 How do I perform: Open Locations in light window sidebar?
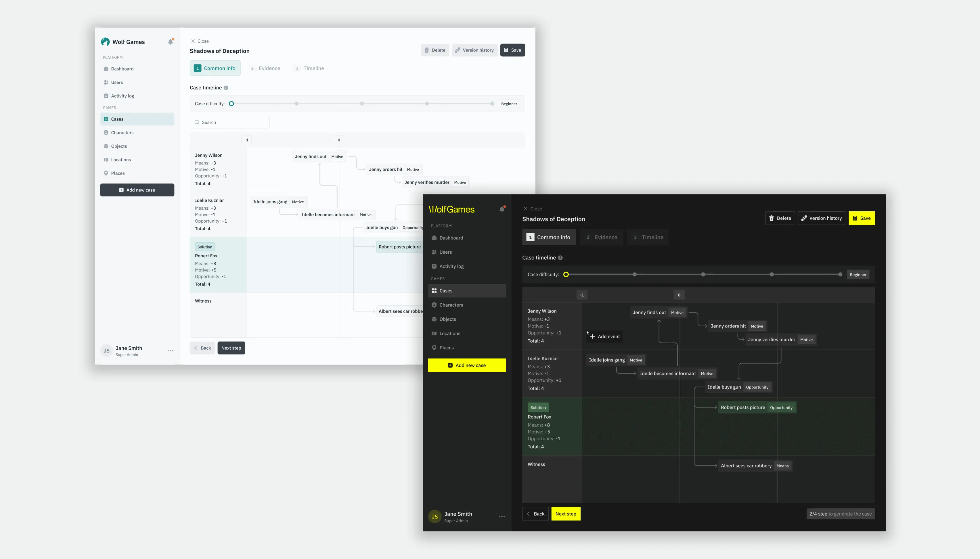137,160
